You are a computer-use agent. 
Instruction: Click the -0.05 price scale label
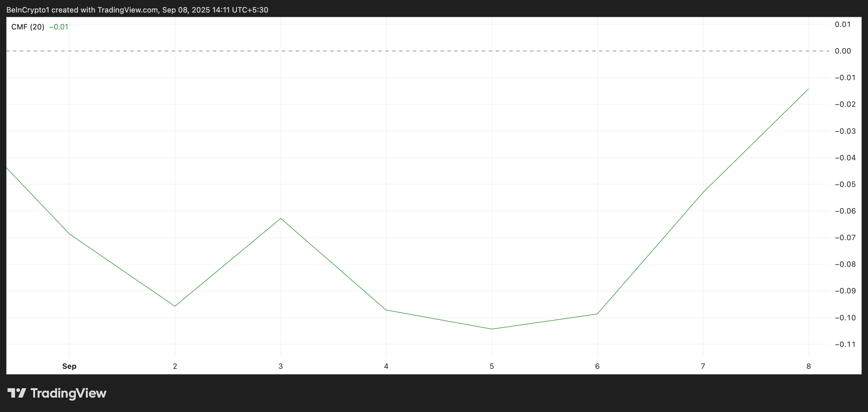pos(845,184)
